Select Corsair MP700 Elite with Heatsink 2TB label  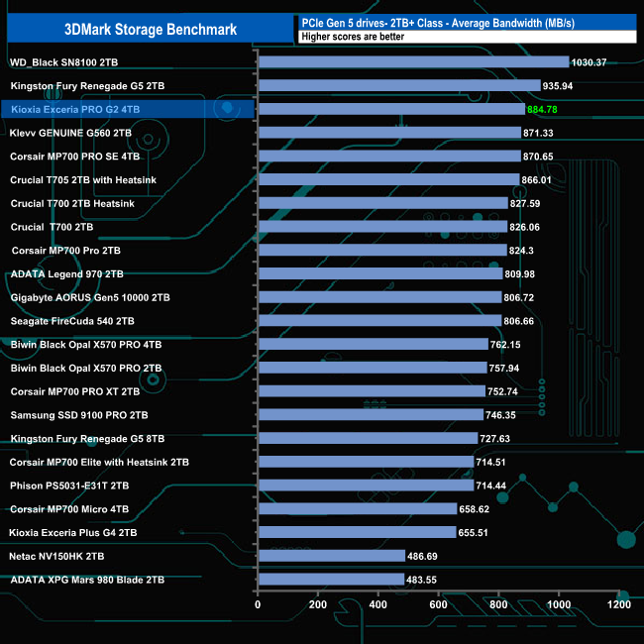tap(99, 463)
